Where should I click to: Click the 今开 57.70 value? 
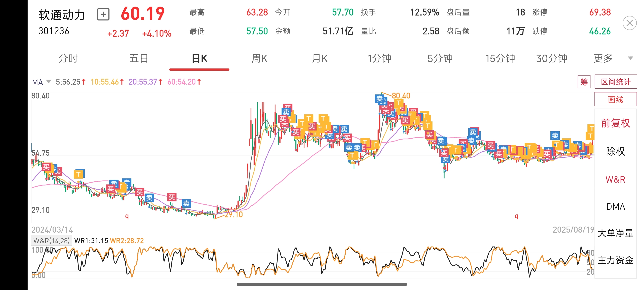(343, 12)
